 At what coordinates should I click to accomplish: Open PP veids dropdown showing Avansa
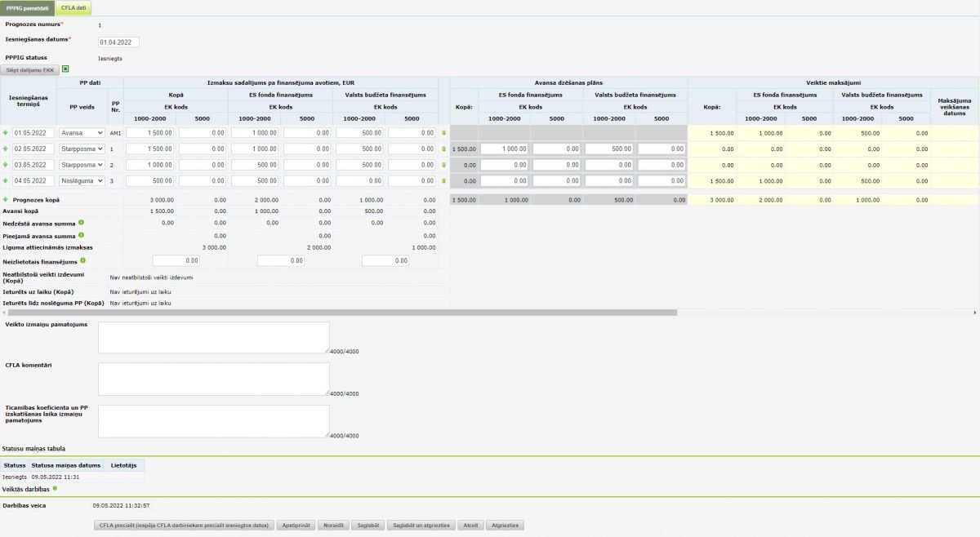pyautogui.click(x=82, y=132)
